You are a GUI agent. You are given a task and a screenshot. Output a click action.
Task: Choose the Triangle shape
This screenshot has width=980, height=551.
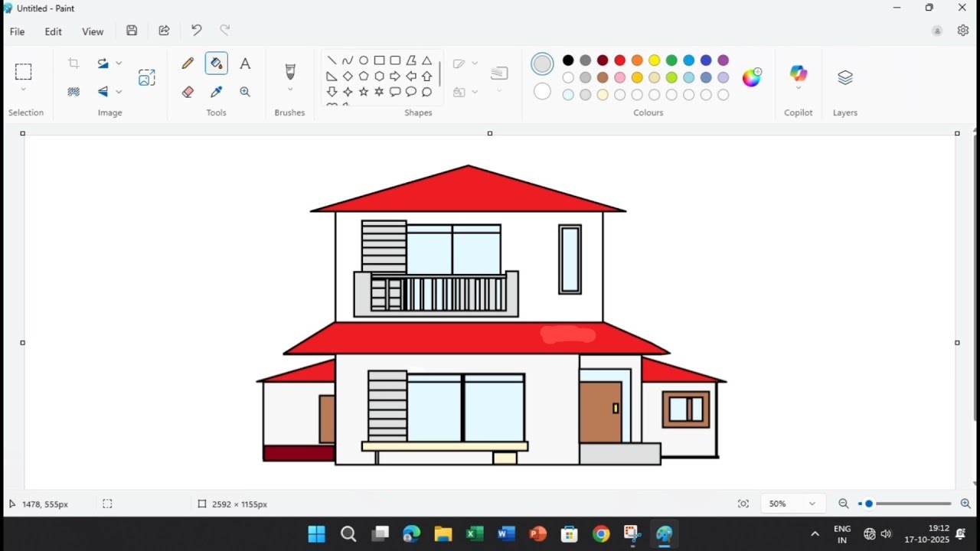427,60
